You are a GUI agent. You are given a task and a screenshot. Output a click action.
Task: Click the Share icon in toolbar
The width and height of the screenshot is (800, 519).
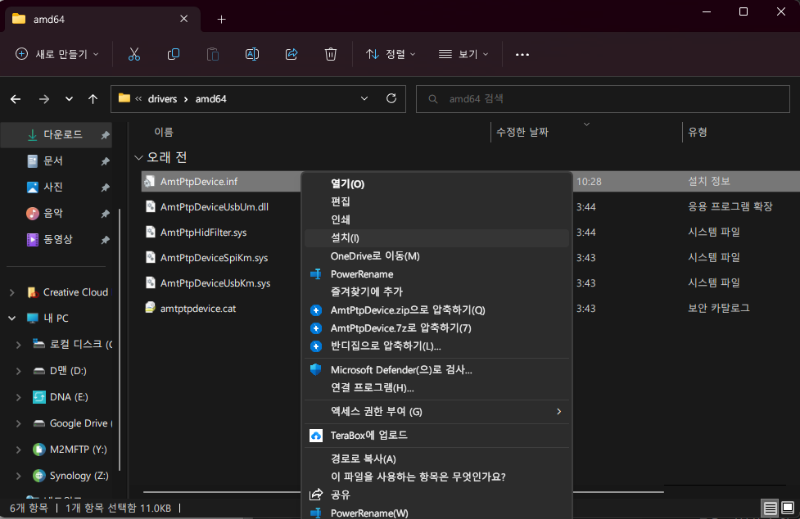291,54
